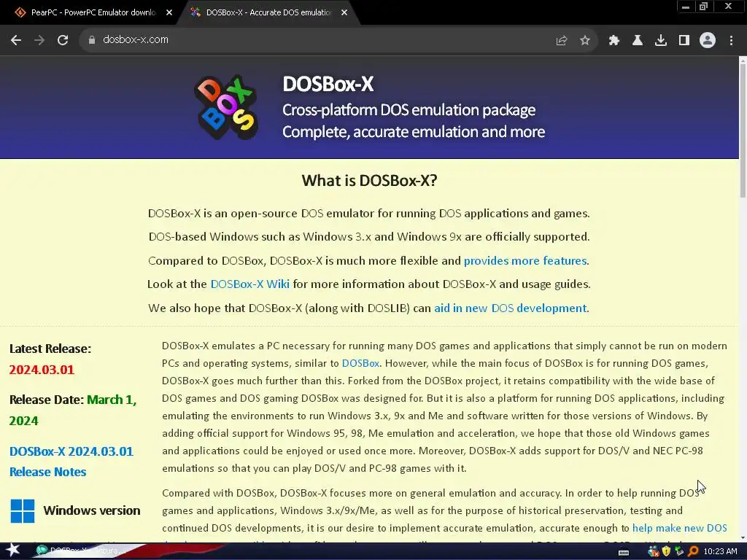Image resolution: width=747 pixels, height=560 pixels.
Task: Open the DOSBox link in paragraph
Action: [x=360, y=363]
